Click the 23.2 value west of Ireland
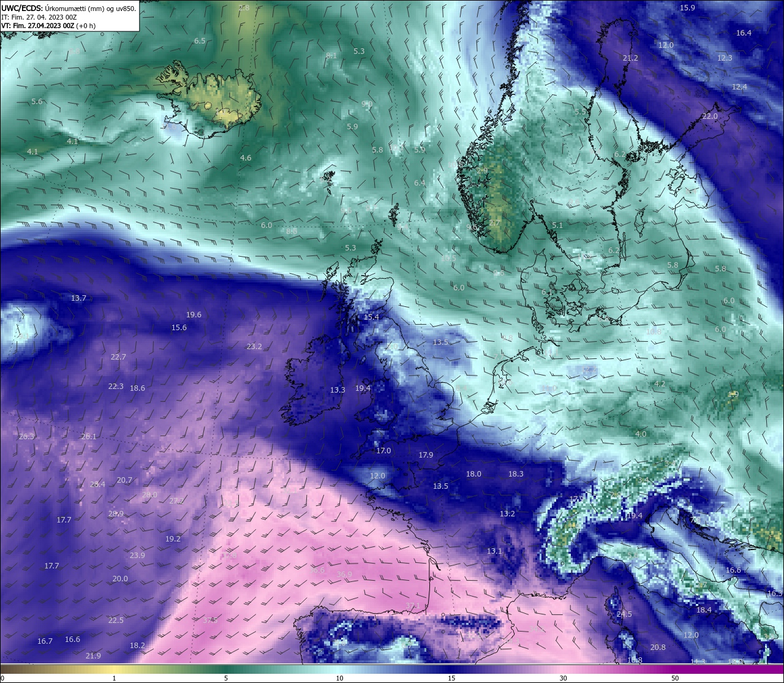 click(x=254, y=347)
